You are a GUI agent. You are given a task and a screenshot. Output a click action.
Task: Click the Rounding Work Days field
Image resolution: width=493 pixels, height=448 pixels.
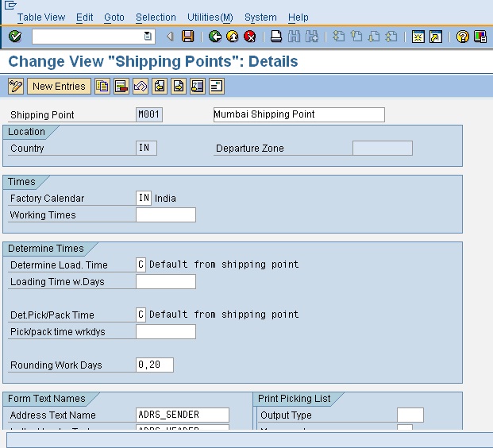[x=155, y=365]
